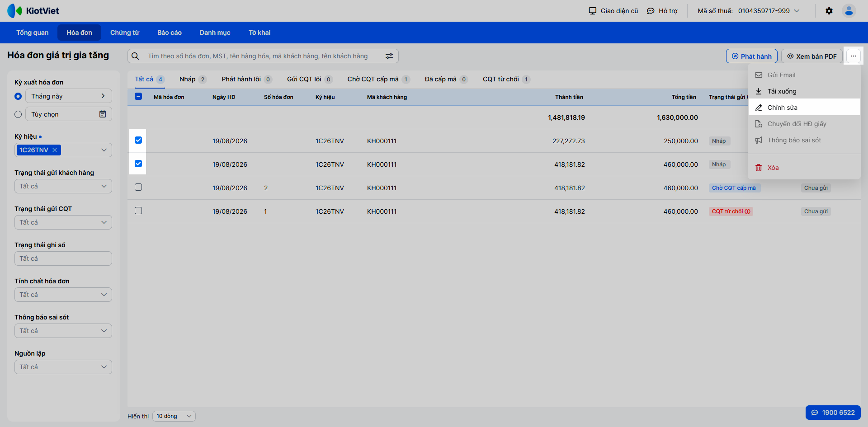Switch to the Phát hành lỗi tab
Image resolution: width=868 pixels, height=427 pixels.
click(247, 79)
